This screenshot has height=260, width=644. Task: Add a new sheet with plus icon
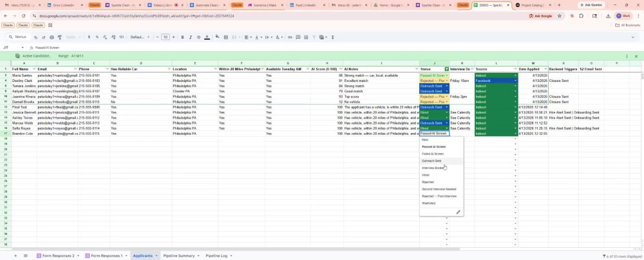15,255
